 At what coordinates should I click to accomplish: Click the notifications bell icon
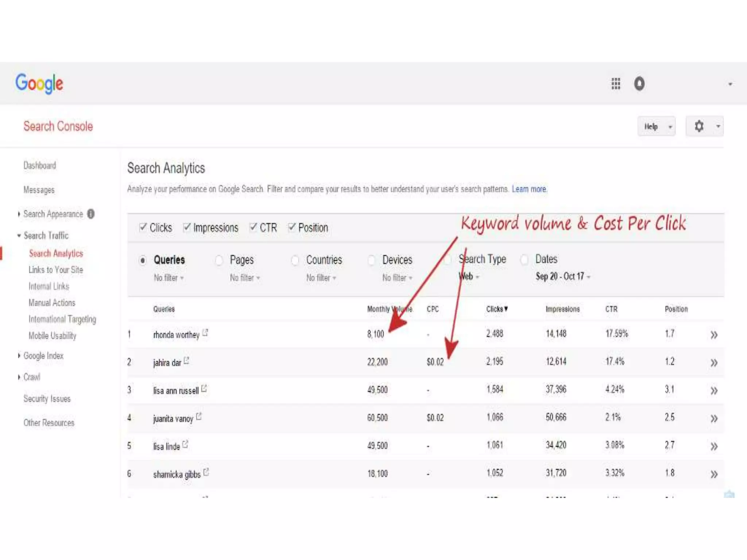(639, 84)
